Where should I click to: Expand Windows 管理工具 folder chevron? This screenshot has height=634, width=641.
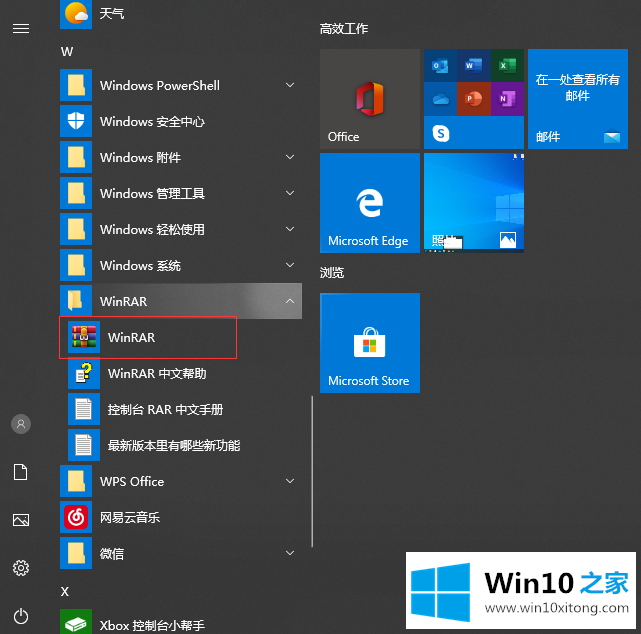click(x=290, y=193)
